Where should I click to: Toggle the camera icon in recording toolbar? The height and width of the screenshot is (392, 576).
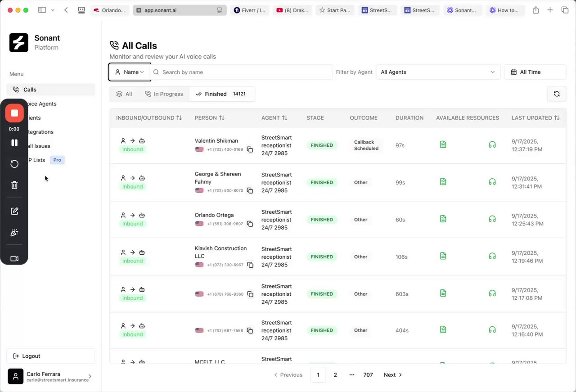click(x=14, y=259)
